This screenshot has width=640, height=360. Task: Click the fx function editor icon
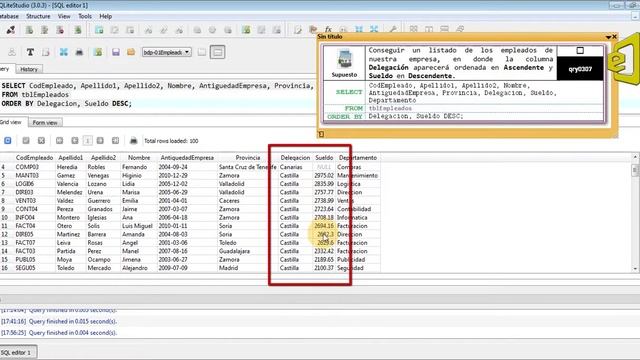pyautogui.click(x=328, y=29)
